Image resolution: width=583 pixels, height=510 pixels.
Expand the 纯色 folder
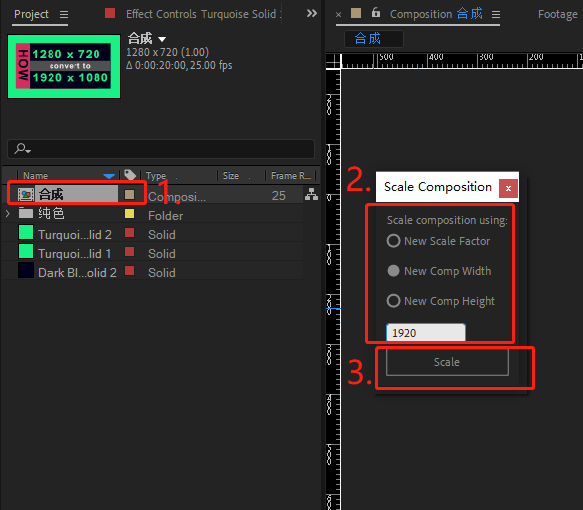8,214
